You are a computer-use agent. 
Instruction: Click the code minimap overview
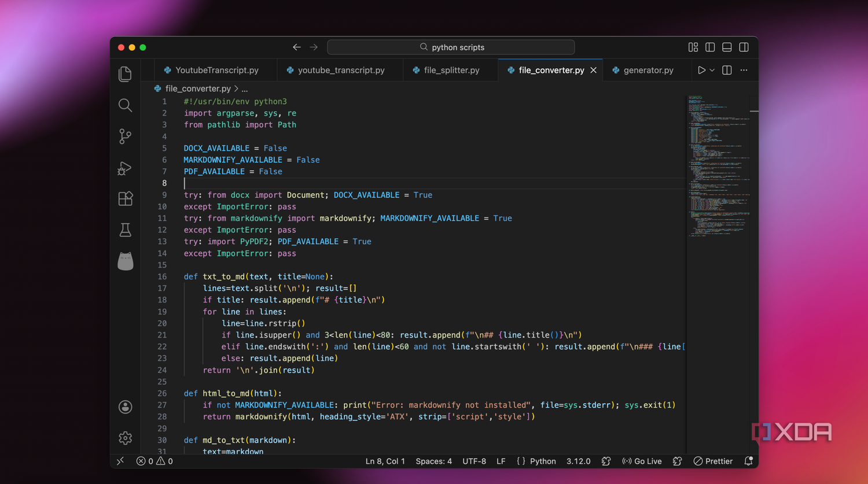pyautogui.click(x=718, y=166)
